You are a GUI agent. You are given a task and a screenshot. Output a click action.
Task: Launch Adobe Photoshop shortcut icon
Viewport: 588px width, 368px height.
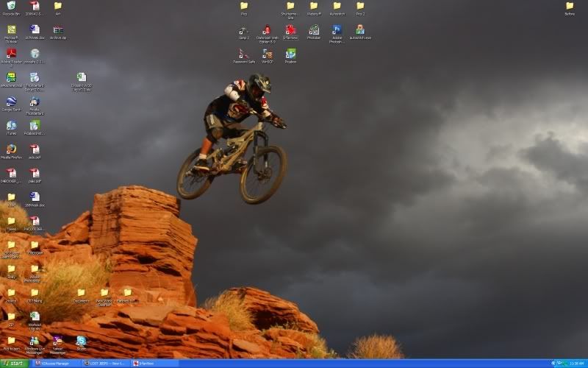pos(337,30)
